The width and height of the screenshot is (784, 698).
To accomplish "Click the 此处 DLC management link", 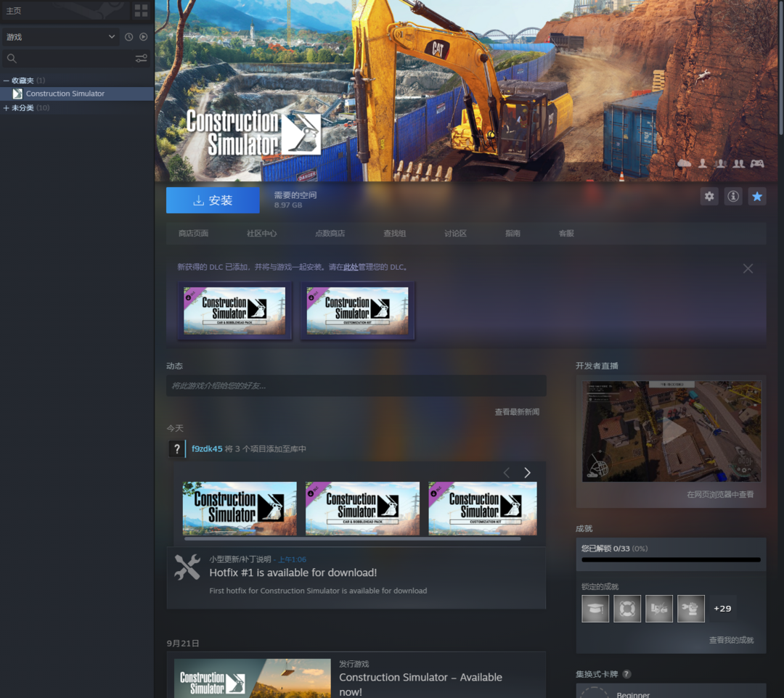I will click(x=351, y=267).
